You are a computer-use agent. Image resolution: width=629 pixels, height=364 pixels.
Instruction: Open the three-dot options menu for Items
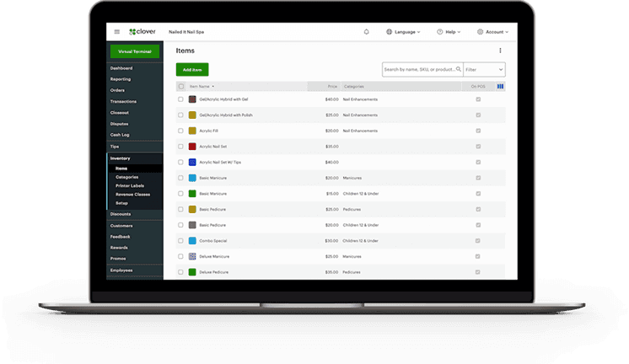point(500,51)
